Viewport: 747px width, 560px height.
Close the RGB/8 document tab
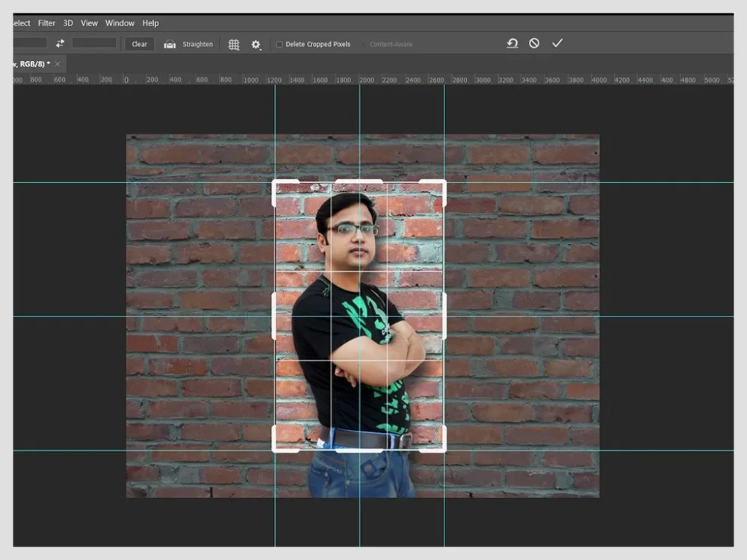coord(58,63)
